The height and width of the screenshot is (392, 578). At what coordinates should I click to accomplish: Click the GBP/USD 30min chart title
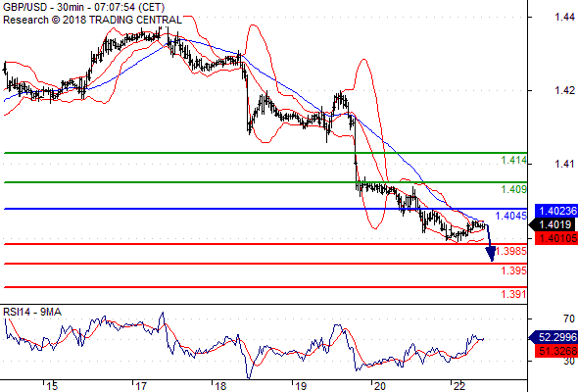83,7
